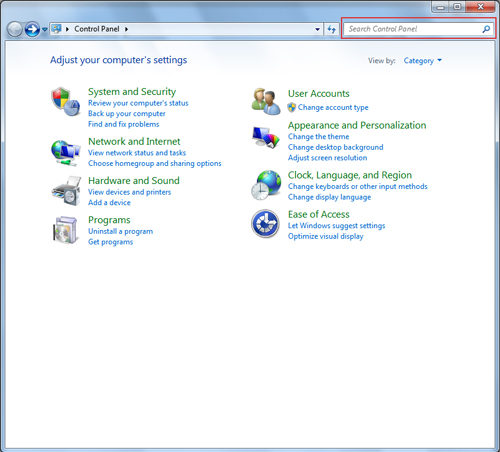The width and height of the screenshot is (500, 452).
Task: Go forward with the navigation arrow
Action: point(32,29)
